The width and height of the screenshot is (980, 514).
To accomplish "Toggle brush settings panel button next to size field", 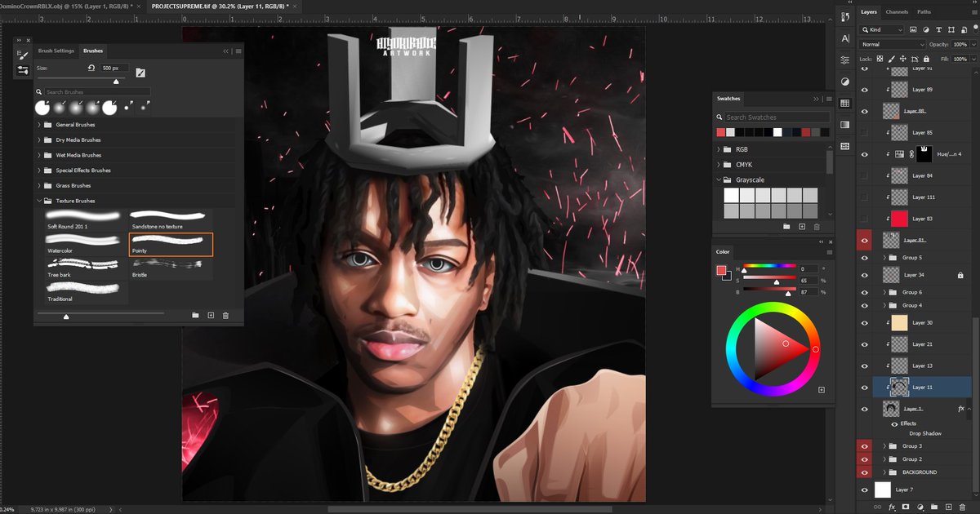I will (140, 73).
